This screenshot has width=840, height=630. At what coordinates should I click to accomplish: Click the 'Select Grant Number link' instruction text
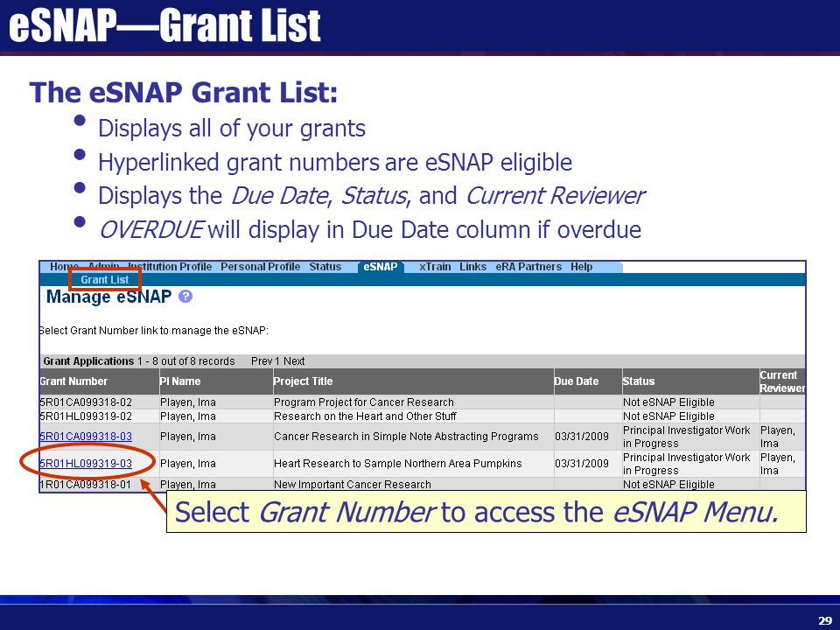click(154, 331)
